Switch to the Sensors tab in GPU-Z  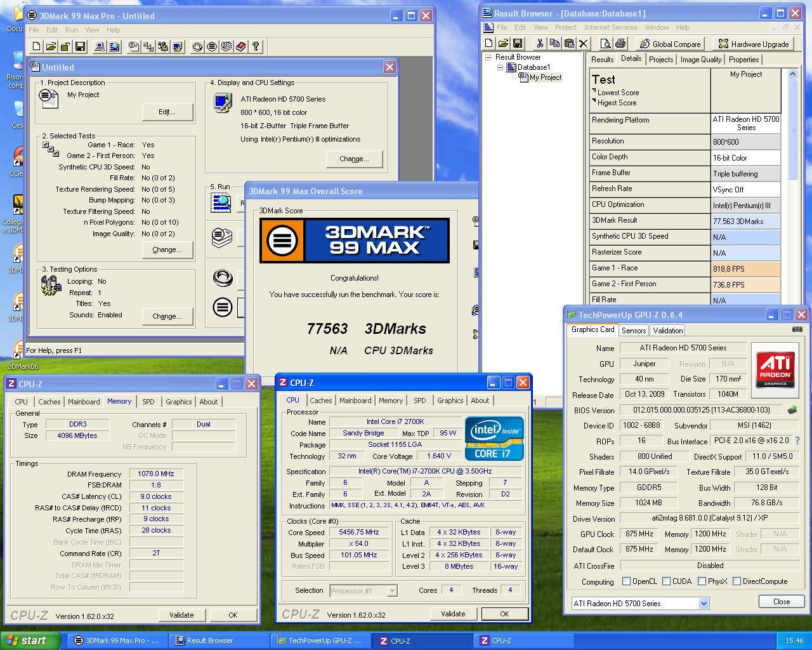pyautogui.click(x=634, y=331)
